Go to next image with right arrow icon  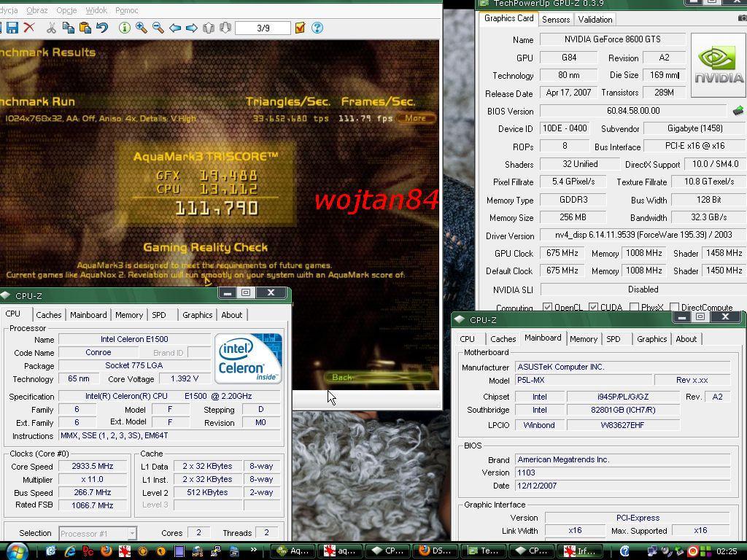click(192, 28)
